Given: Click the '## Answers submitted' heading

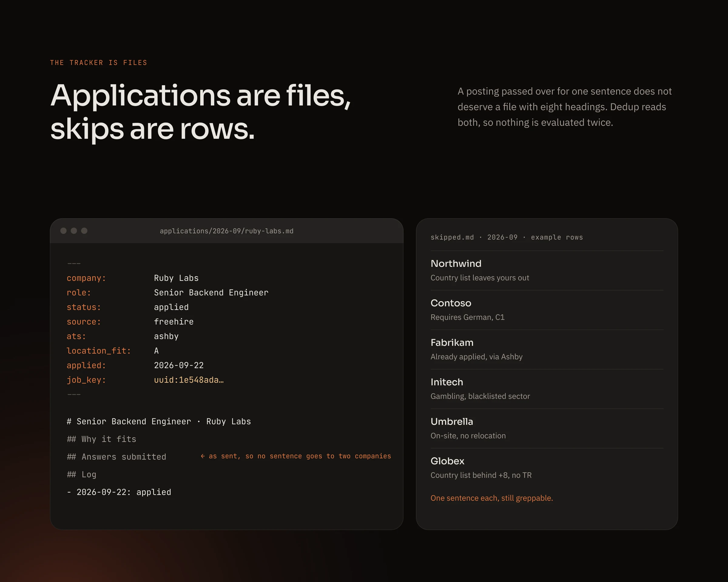Looking at the screenshot, I should tap(116, 457).
